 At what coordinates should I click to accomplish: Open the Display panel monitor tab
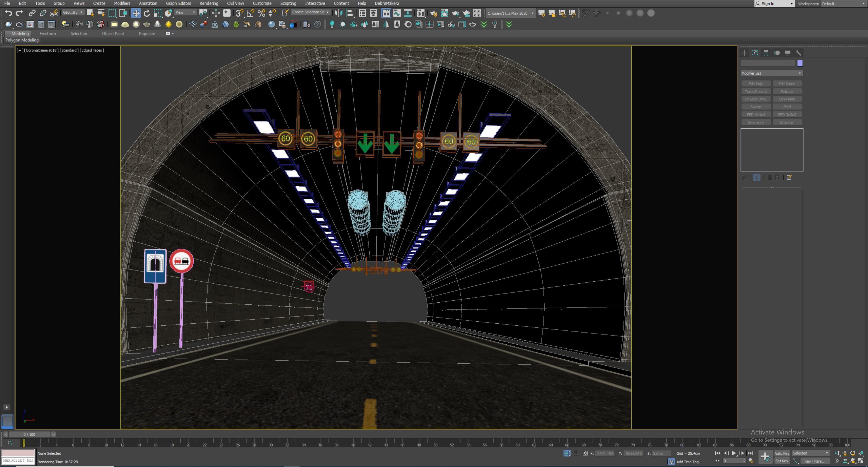pyautogui.click(x=788, y=53)
